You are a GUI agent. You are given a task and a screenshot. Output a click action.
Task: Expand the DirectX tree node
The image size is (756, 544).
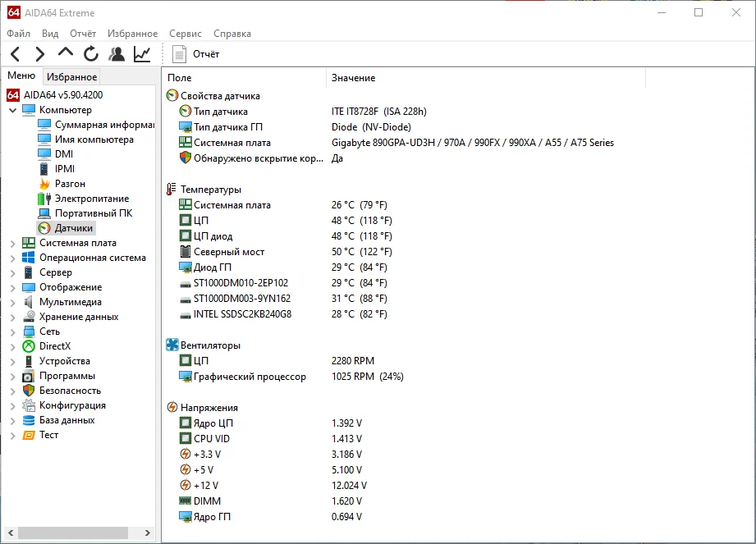tap(13, 347)
